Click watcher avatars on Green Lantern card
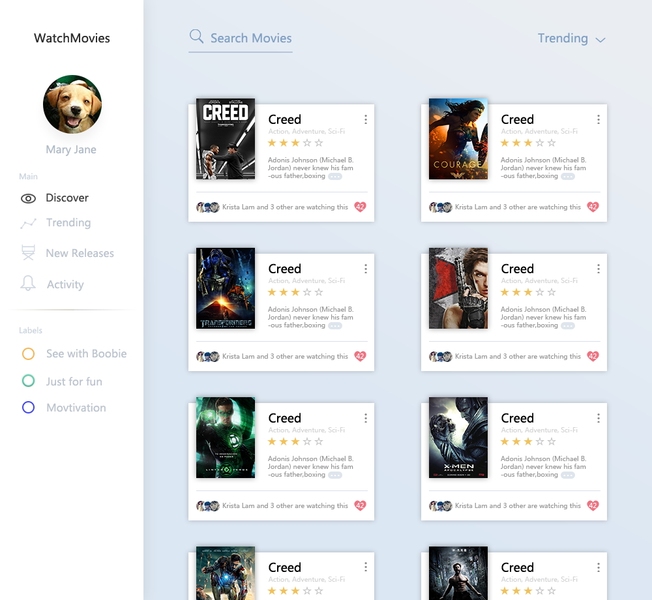 point(207,506)
